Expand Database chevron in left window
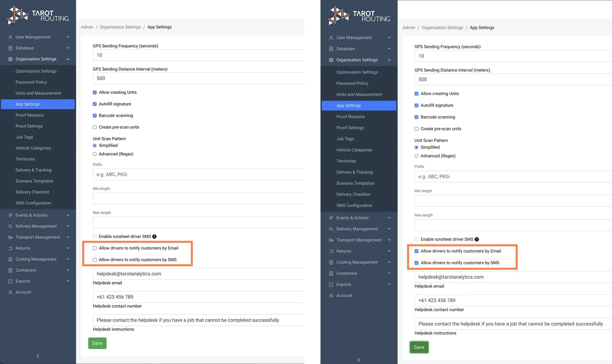612x364 pixels. click(68, 48)
